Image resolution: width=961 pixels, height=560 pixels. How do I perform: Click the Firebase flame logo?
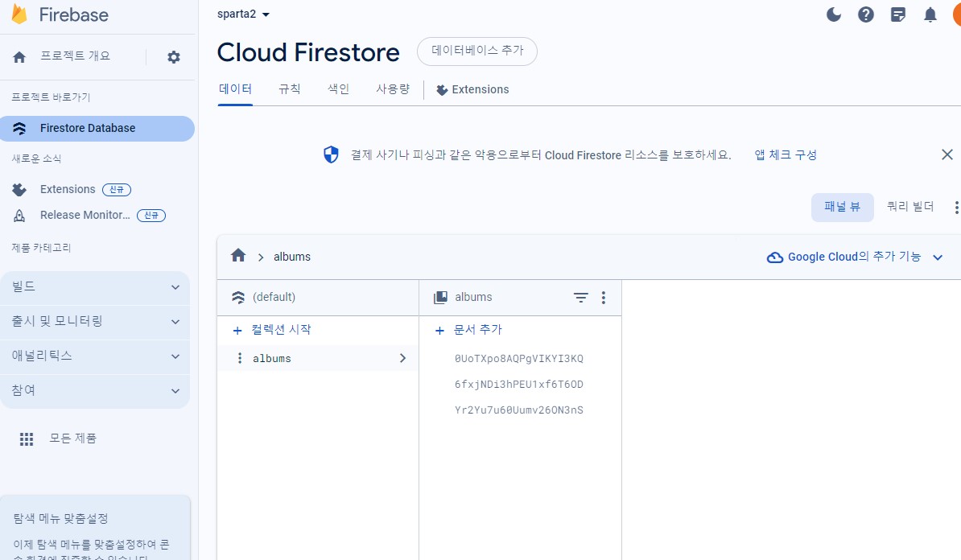tap(19, 14)
